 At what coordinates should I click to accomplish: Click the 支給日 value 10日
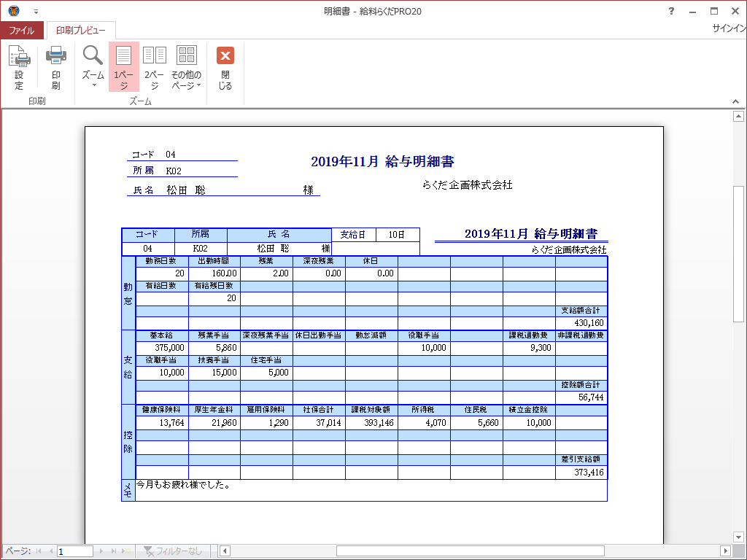pyautogui.click(x=396, y=235)
